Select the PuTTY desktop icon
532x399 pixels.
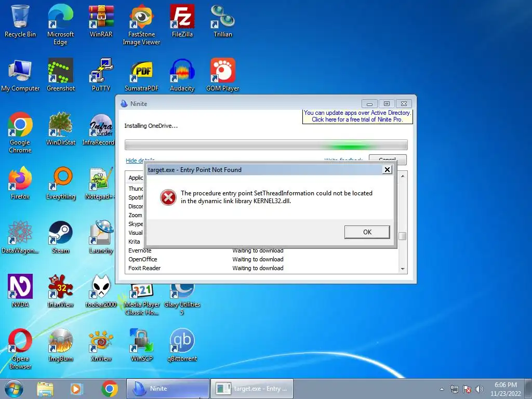tap(101, 75)
